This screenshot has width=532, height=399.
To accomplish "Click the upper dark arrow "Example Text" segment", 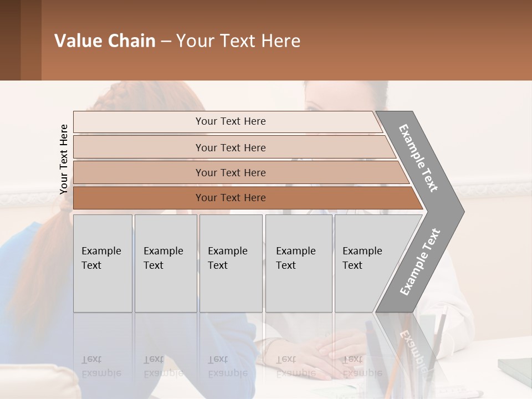I will coord(421,158).
